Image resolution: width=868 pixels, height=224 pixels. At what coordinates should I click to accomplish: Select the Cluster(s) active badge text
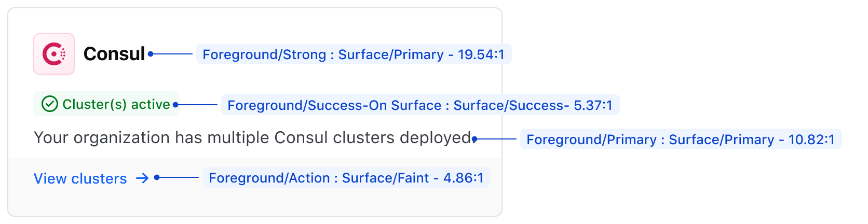tap(116, 104)
